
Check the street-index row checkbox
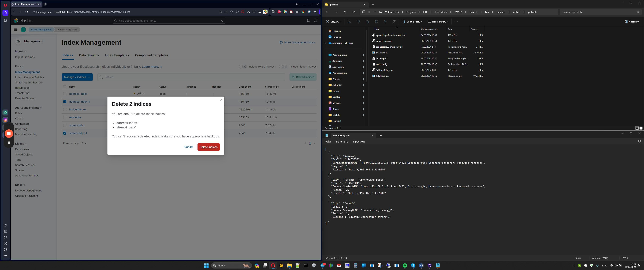pos(65,125)
